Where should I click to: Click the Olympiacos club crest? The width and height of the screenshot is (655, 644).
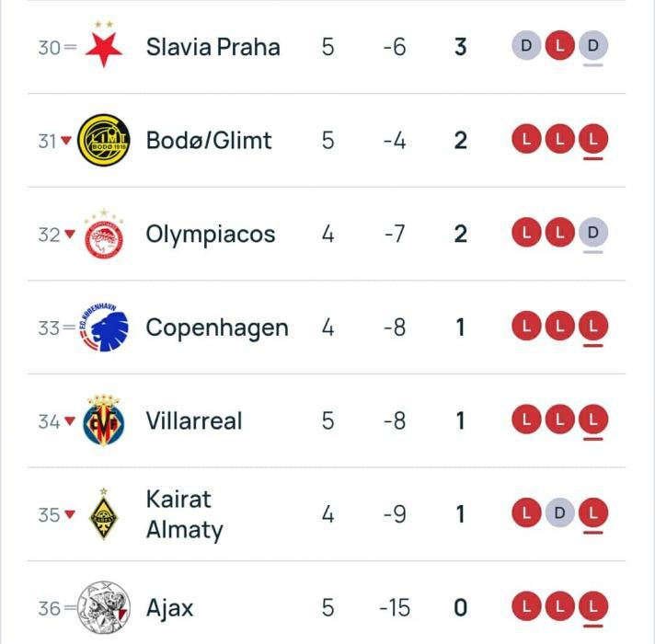[104, 234]
